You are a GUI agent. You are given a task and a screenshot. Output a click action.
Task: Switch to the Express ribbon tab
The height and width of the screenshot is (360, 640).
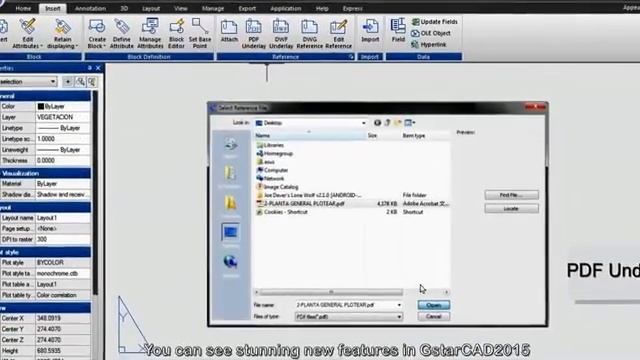coord(352,8)
